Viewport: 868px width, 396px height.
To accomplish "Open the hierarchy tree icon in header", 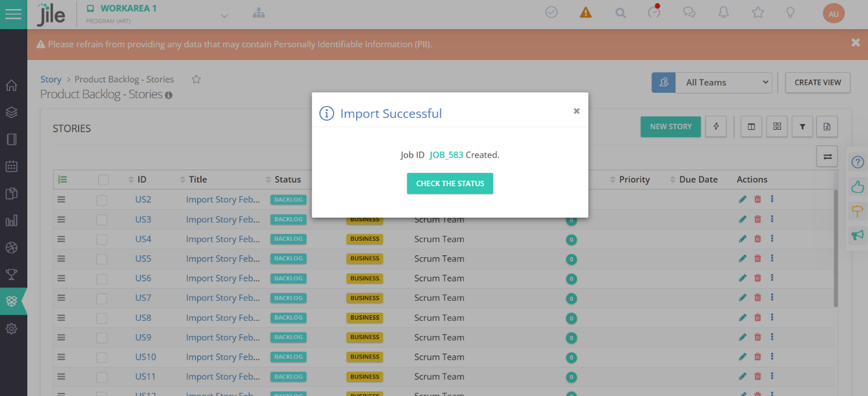I will tap(259, 13).
